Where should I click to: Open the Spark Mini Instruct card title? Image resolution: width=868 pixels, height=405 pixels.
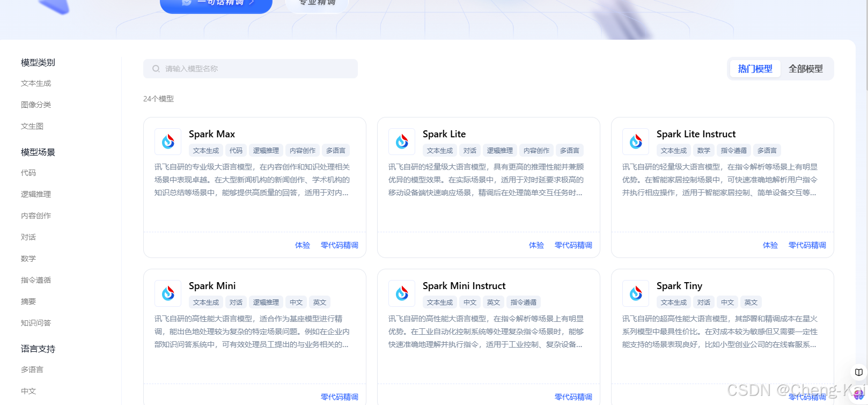coord(464,286)
